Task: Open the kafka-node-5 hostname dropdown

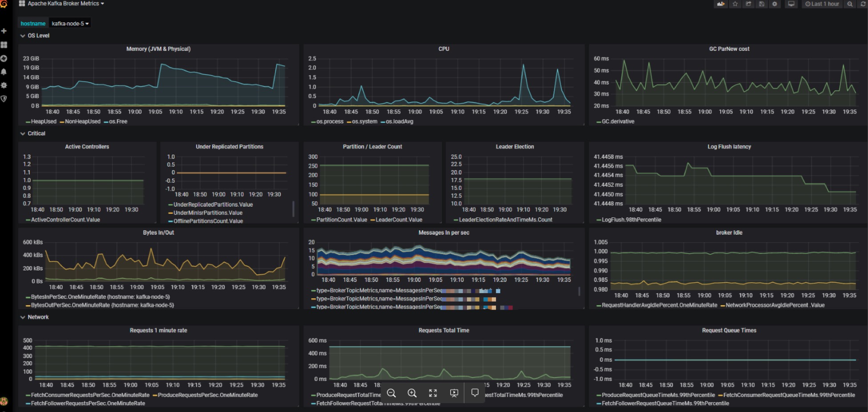Action: pos(70,24)
